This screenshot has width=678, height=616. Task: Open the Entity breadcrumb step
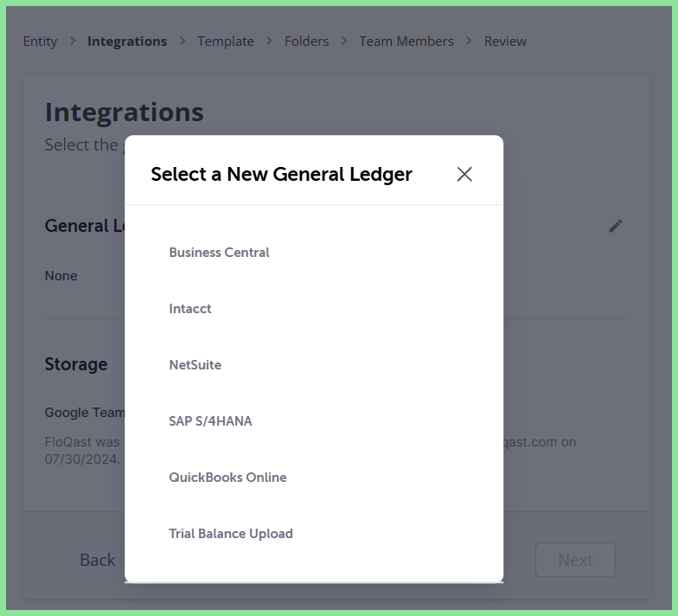[40, 42]
